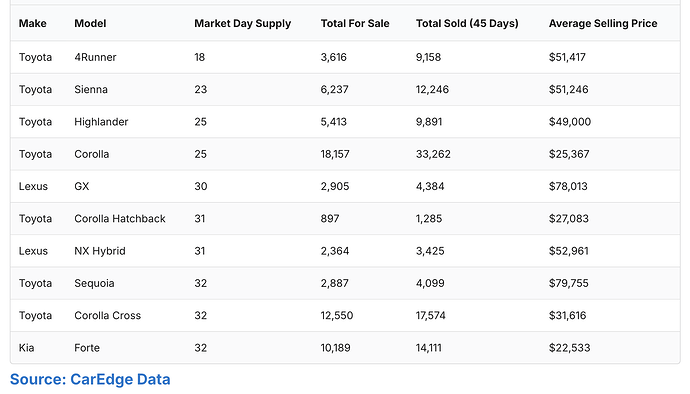The image size is (690, 394).
Task: Click the Corolla Hatchback model cell
Action: 120,219
